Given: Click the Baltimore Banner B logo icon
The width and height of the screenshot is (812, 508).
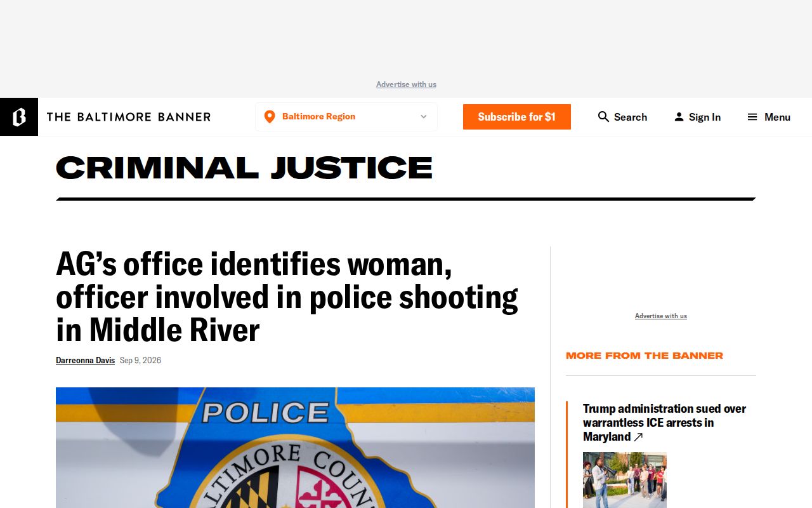Looking at the screenshot, I should (19, 117).
